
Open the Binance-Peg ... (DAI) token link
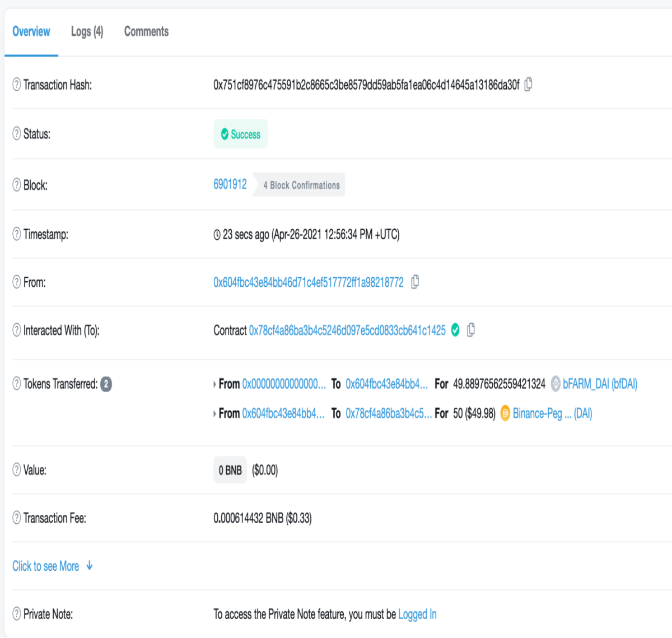[553, 413]
